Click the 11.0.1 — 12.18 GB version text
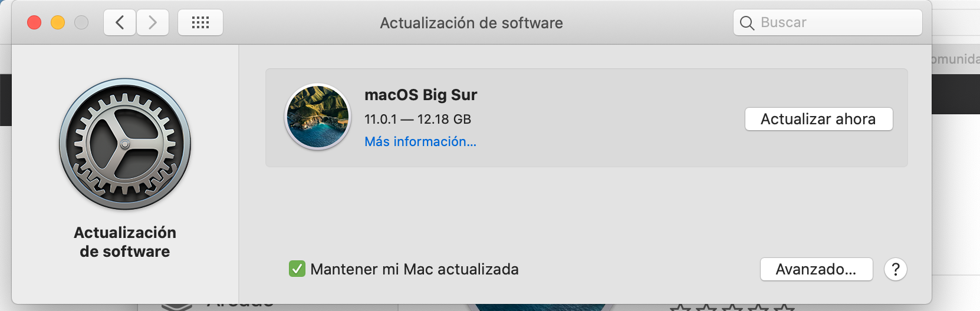 click(x=417, y=120)
